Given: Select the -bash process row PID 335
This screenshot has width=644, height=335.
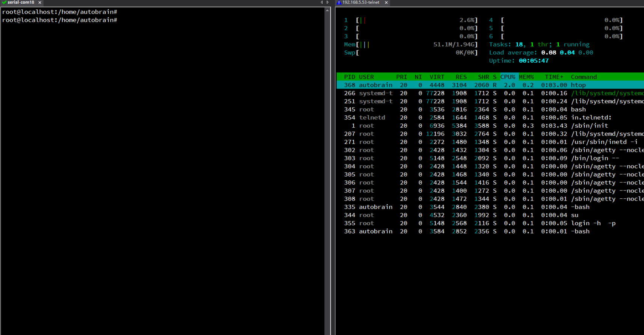Looking at the screenshot, I should pos(490,207).
